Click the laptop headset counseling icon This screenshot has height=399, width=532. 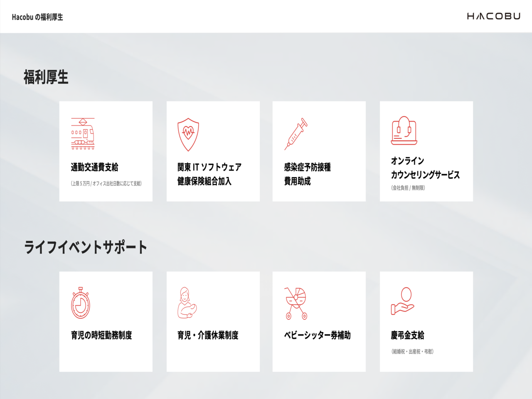point(404,131)
